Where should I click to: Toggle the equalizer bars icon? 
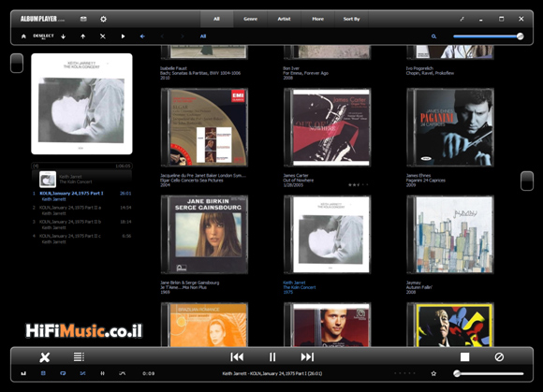tap(23, 373)
